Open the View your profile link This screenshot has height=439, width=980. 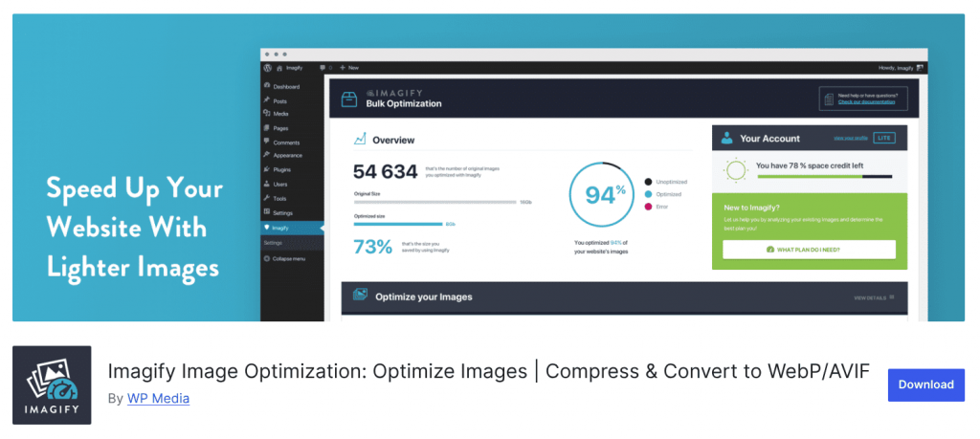click(851, 138)
